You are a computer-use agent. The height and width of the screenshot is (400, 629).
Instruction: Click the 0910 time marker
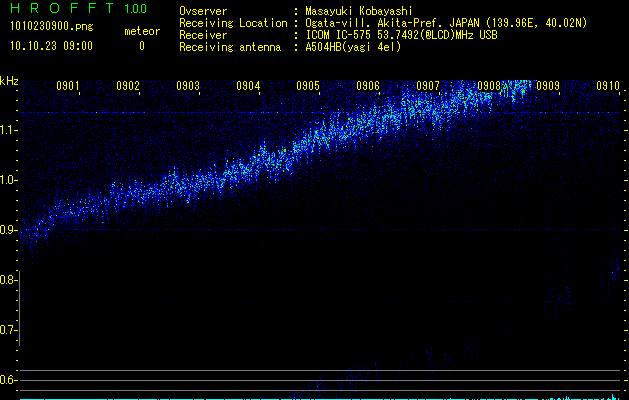[607, 86]
